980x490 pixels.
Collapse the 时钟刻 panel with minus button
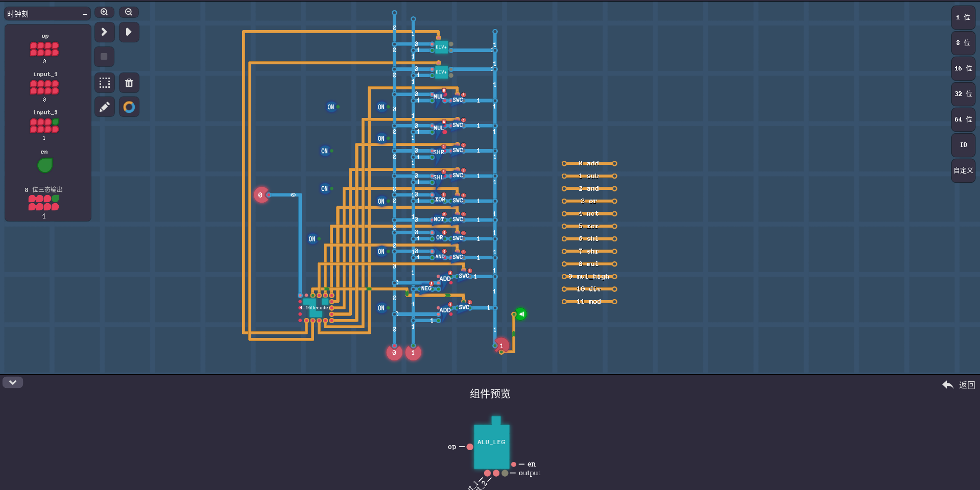(x=85, y=14)
